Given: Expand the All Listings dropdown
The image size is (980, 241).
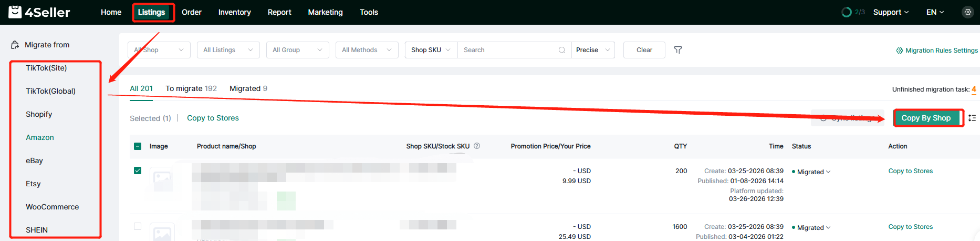Looking at the screenshot, I should pos(228,50).
